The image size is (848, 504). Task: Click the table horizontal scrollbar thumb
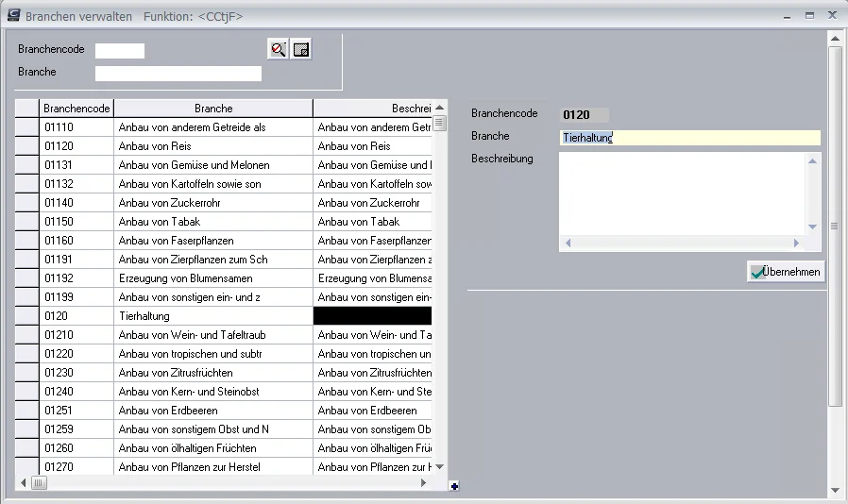(x=39, y=482)
